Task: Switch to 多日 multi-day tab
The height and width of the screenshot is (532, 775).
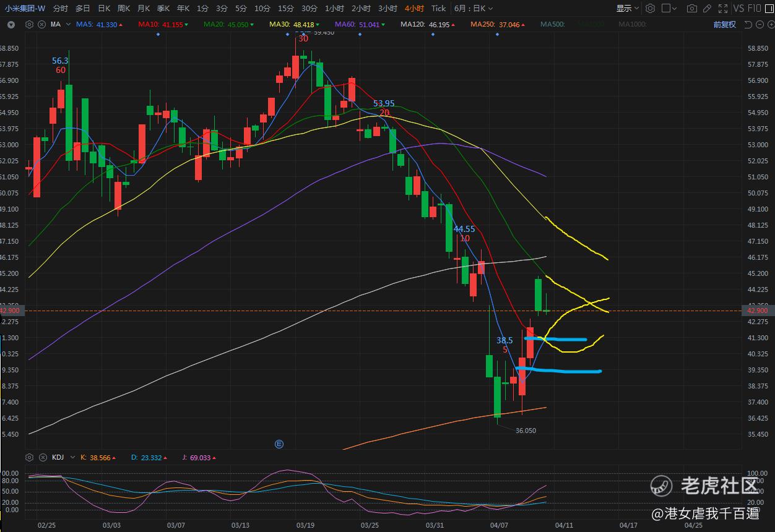Action: [x=83, y=8]
